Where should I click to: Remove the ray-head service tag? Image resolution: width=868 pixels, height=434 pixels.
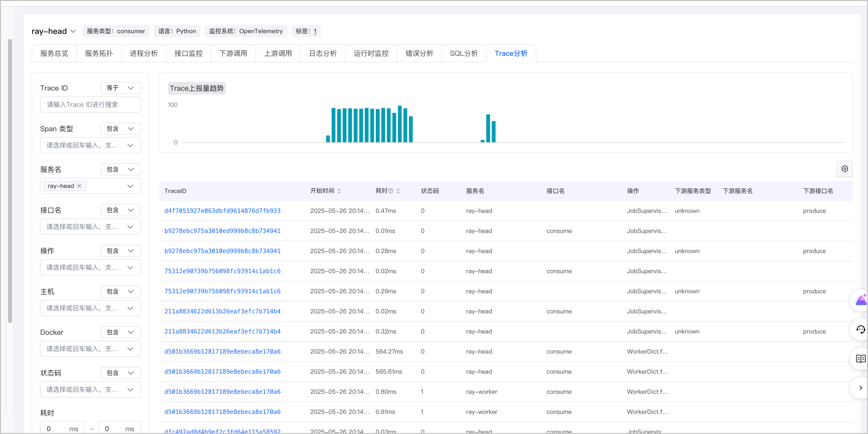click(x=79, y=186)
